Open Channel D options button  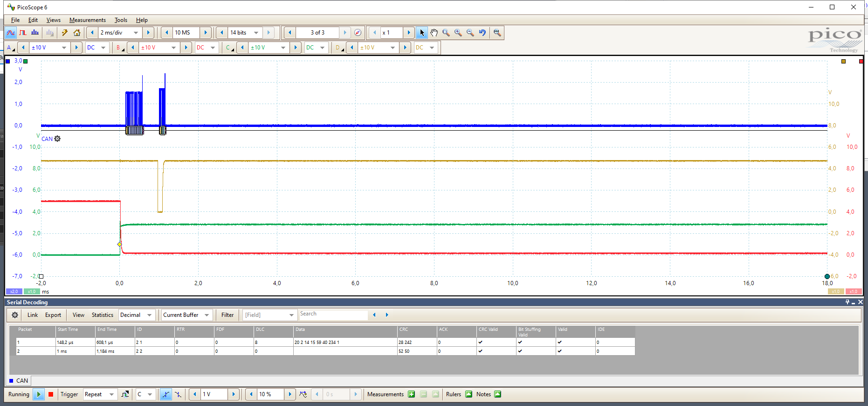pyautogui.click(x=339, y=48)
